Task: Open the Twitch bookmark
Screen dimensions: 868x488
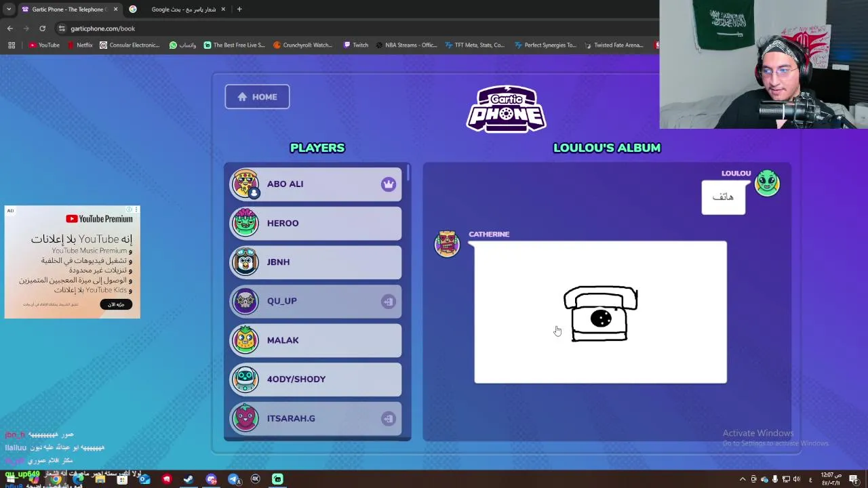Action: coord(355,45)
